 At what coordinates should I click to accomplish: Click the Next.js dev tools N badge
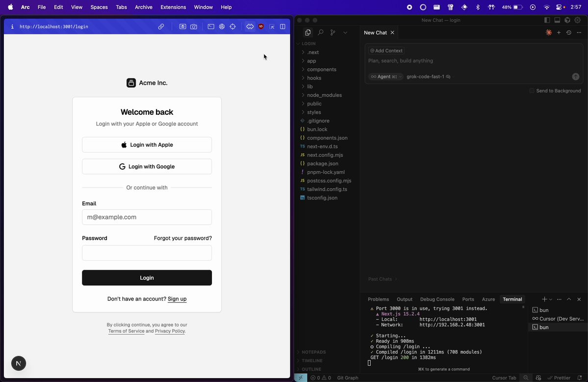tap(18, 363)
